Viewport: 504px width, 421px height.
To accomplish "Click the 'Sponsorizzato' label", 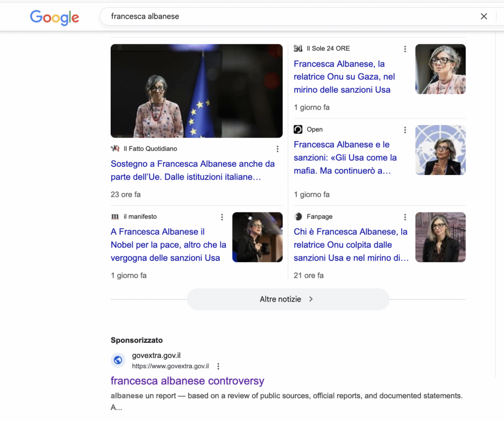I will [137, 340].
